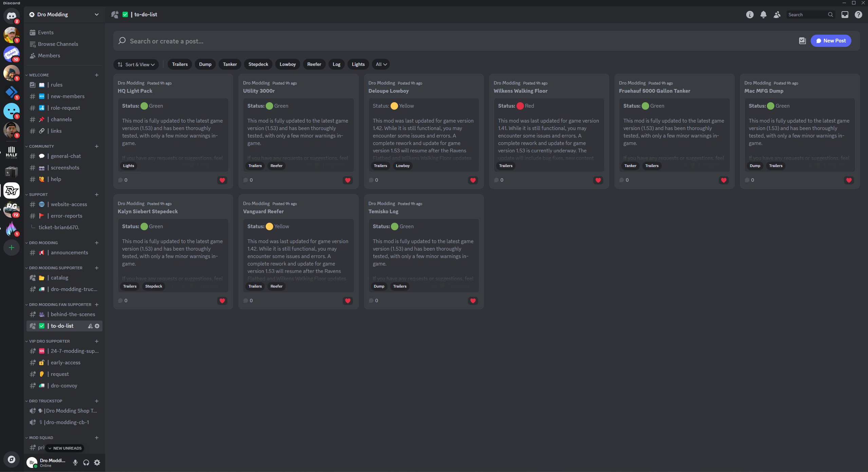Open Browse Channels
868x472 pixels.
(64, 44)
